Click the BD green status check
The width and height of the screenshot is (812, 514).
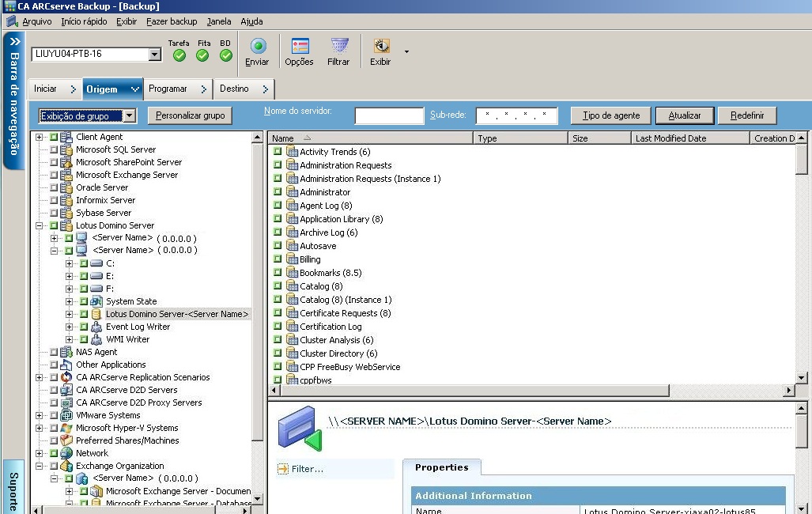click(226, 55)
